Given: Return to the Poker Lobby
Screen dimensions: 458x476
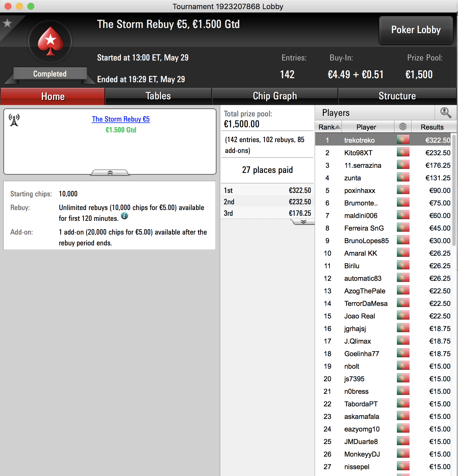Looking at the screenshot, I should click(x=416, y=30).
